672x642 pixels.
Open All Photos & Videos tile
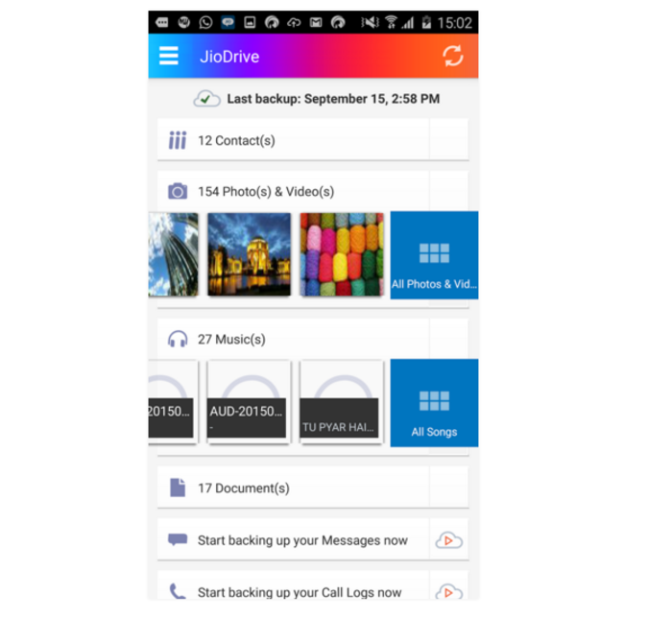pyautogui.click(x=434, y=255)
